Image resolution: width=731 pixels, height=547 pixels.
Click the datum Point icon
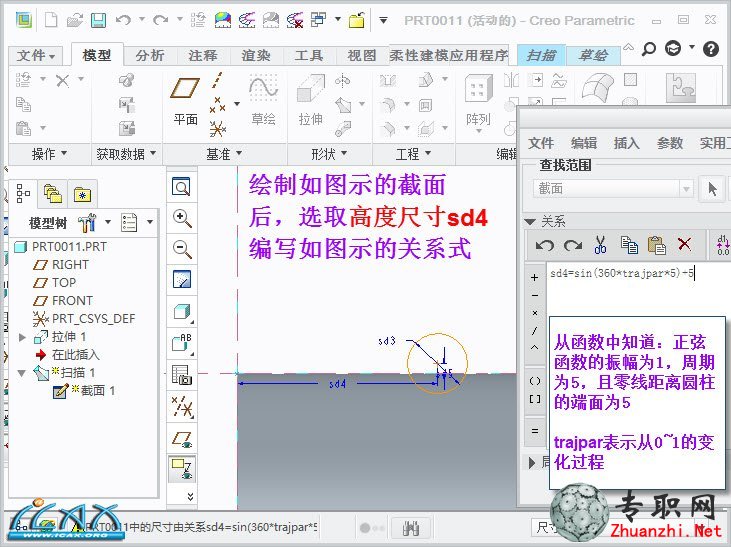[217, 104]
